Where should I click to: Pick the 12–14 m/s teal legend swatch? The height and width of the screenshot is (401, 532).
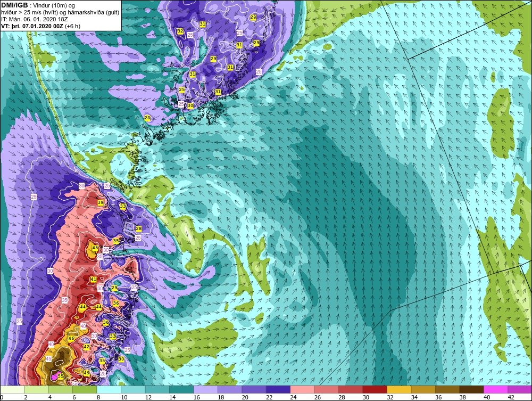(157, 389)
